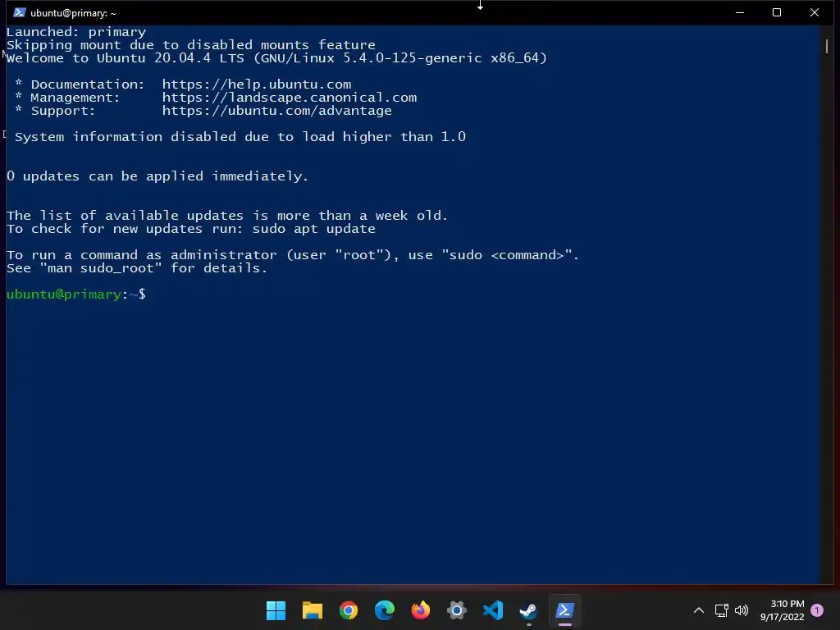Open Visual Studio Code from the taskbar
840x630 pixels.
click(x=493, y=610)
